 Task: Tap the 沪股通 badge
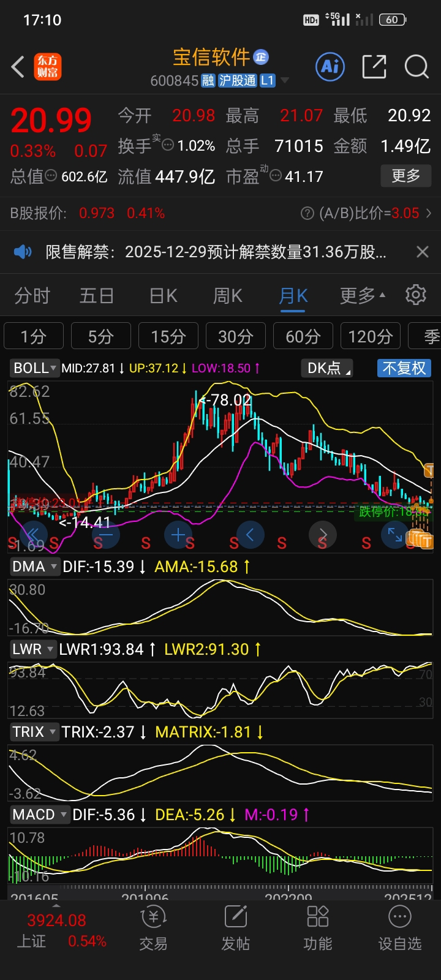click(x=238, y=81)
